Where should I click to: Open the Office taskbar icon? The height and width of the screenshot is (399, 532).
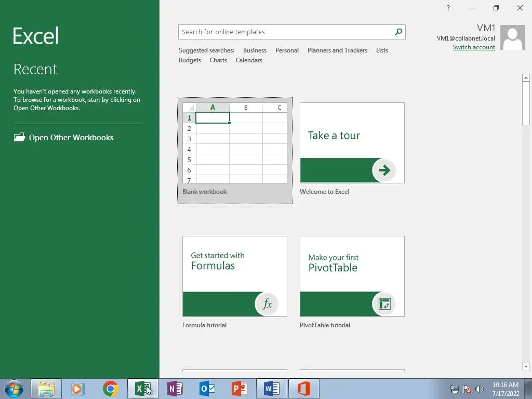[x=303, y=389]
